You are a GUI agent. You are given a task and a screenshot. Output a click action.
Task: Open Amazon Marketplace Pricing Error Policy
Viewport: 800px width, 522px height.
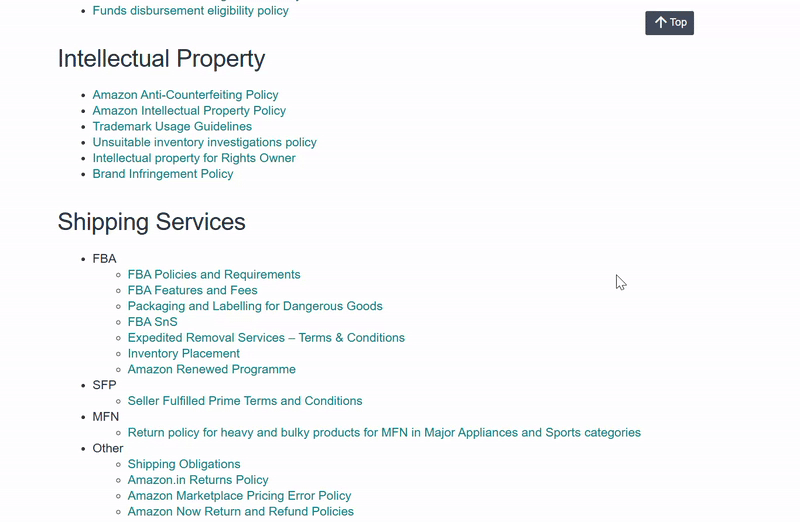(x=239, y=496)
